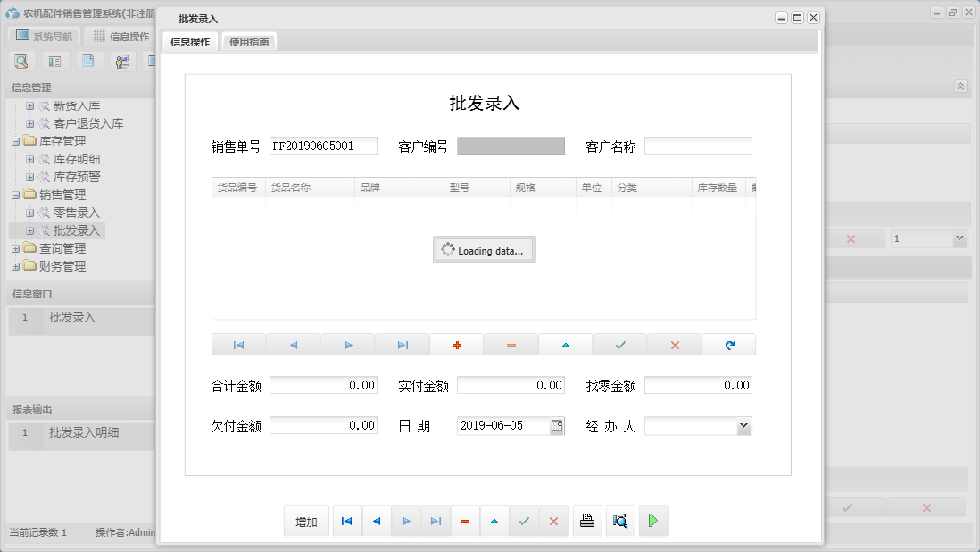Switch to the 使用指南 tab

[248, 41]
